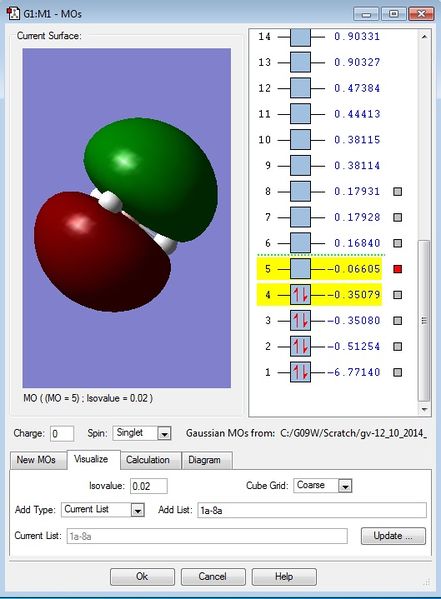The image size is (441, 599).
Task: Select the orbital 3 electron pair box
Action: (x=300, y=321)
